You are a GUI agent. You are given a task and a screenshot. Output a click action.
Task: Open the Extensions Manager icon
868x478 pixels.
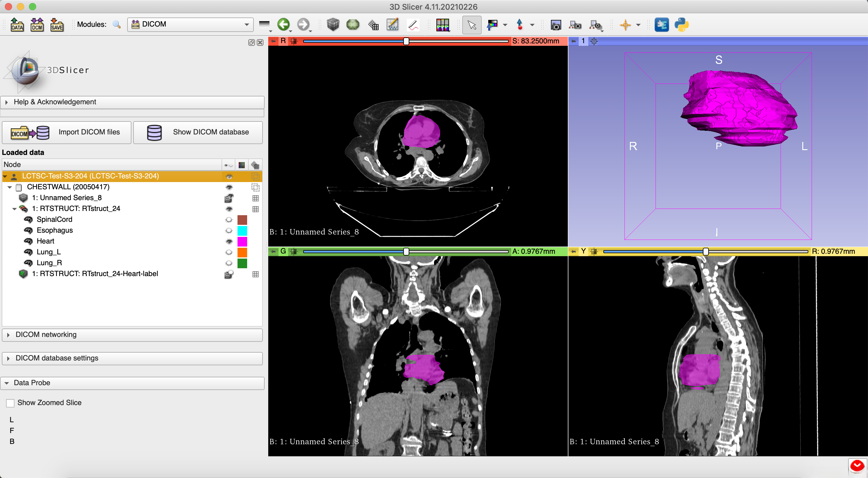point(661,25)
